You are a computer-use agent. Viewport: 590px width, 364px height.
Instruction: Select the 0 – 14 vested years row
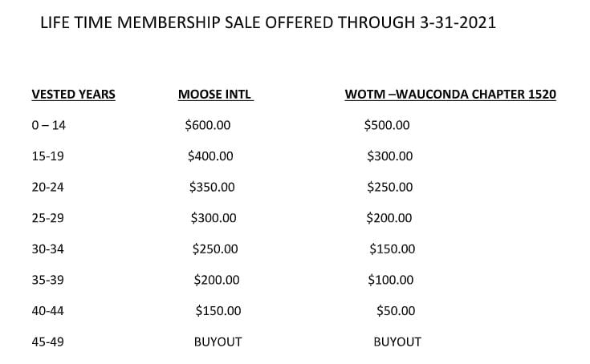[48, 125]
